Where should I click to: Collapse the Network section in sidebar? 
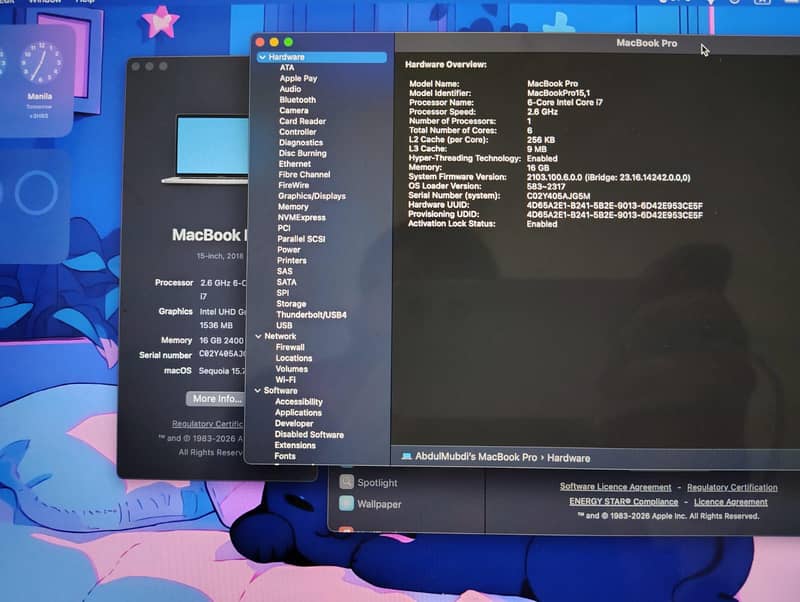pos(258,336)
